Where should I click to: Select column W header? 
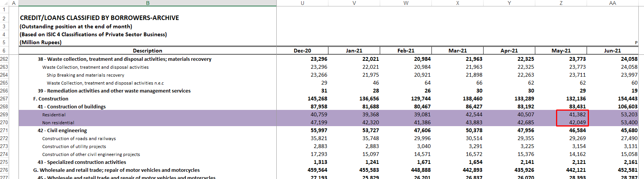pyautogui.click(x=406, y=3)
